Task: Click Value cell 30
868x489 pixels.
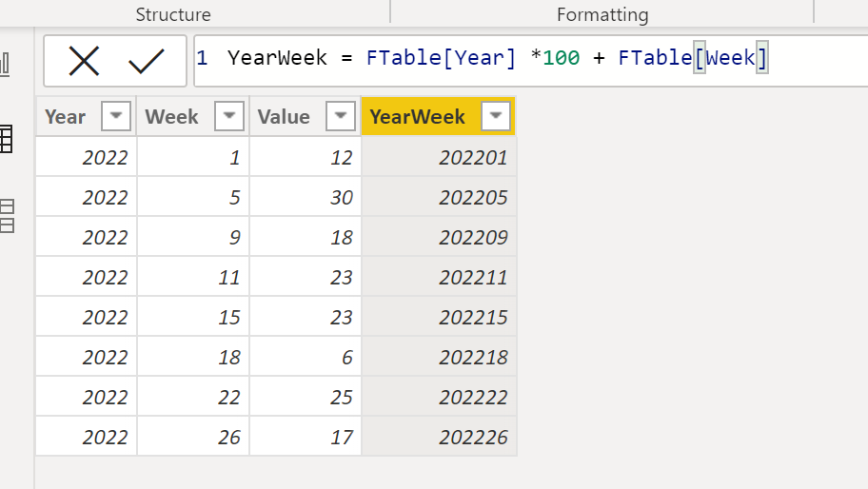Action: [306, 197]
